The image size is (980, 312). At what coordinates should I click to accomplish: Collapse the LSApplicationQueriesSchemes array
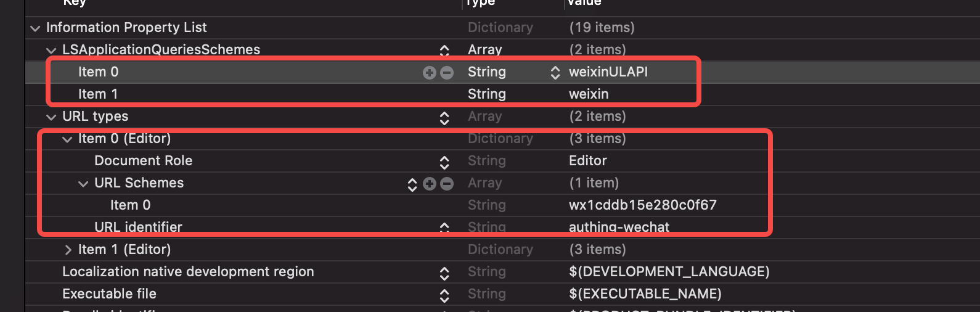click(51, 51)
